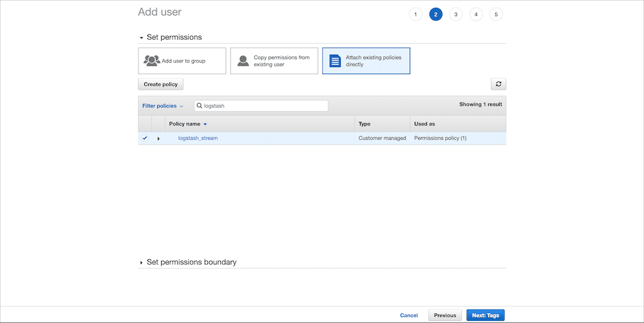The width and height of the screenshot is (644, 323).
Task: Click the Cancel link
Action: (409, 315)
